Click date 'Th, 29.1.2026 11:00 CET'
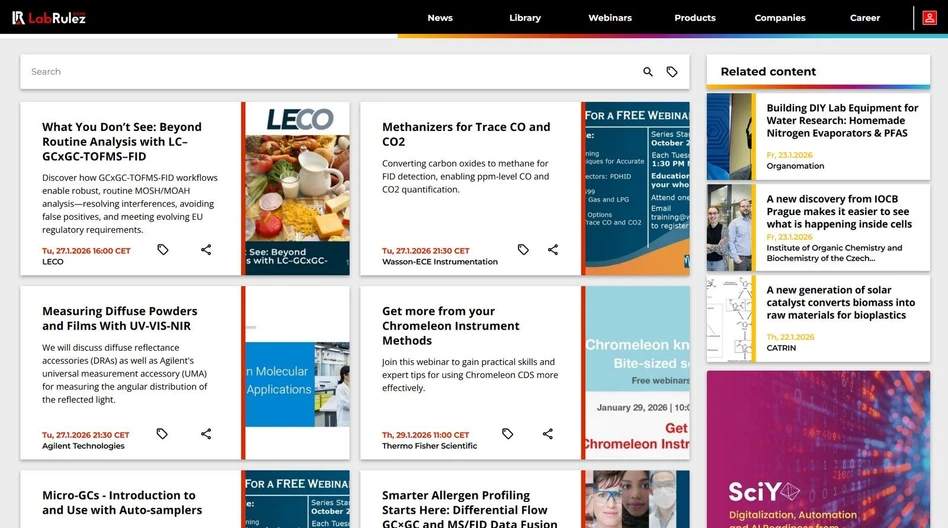This screenshot has height=528, width=948. point(425,435)
